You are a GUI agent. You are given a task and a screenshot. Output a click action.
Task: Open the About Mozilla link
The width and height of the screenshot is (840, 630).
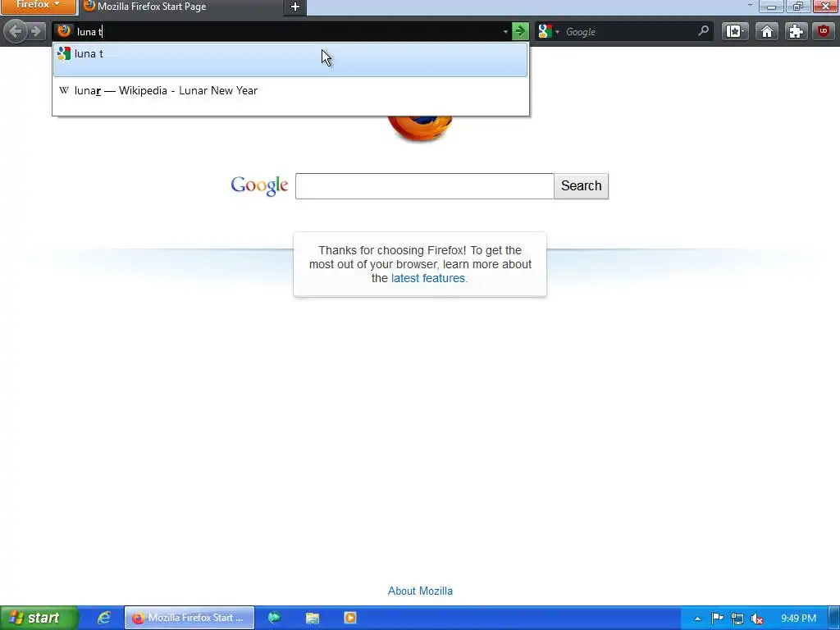pyautogui.click(x=420, y=591)
